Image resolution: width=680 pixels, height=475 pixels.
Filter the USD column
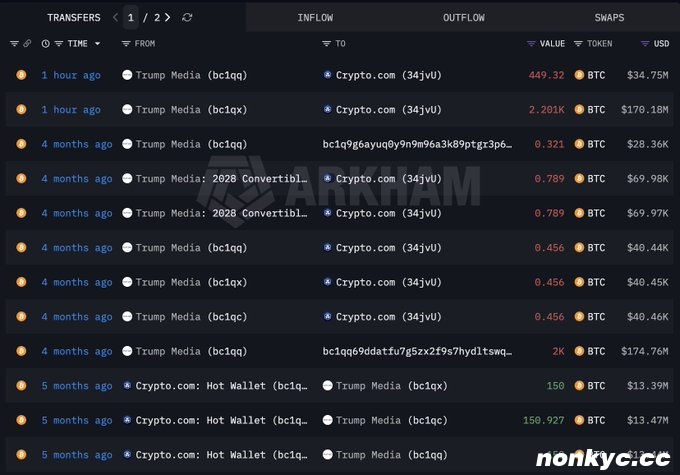tap(645, 43)
